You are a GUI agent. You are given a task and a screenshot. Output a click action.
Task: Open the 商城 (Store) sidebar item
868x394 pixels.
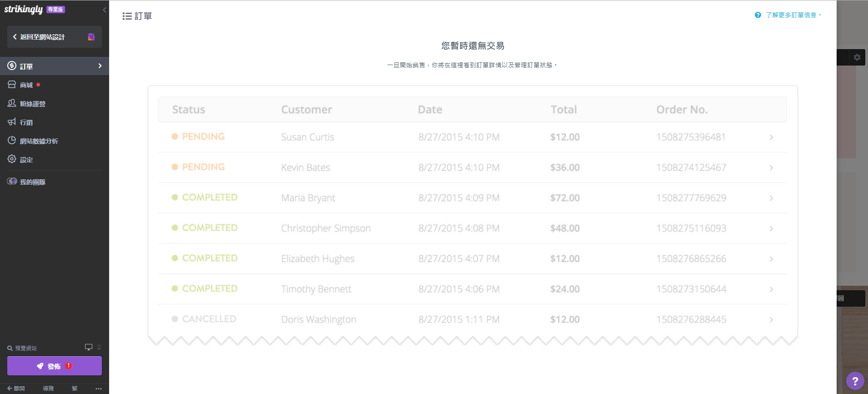point(26,85)
